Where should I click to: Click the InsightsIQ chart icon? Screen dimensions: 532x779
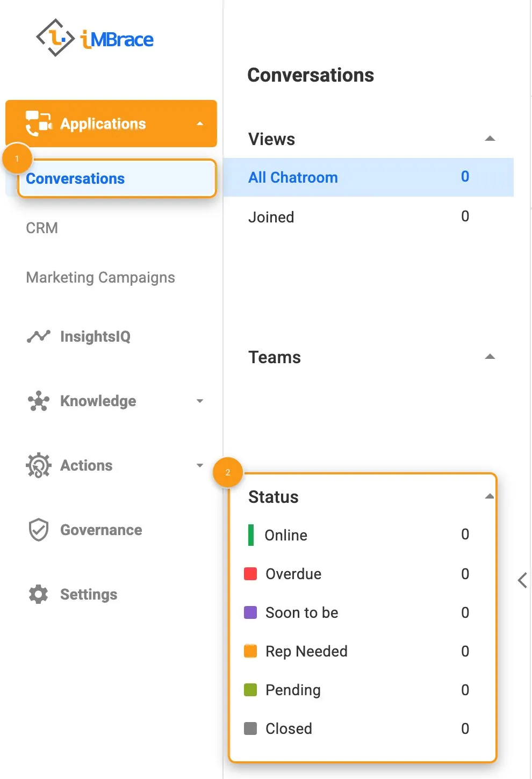[x=38, y=336]
